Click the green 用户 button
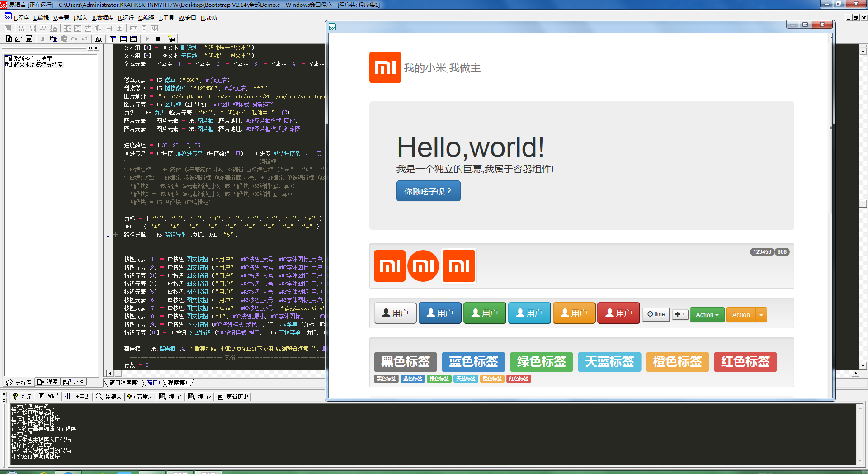Viewport: 868px width, 474px height. click(x=485, y=313)
